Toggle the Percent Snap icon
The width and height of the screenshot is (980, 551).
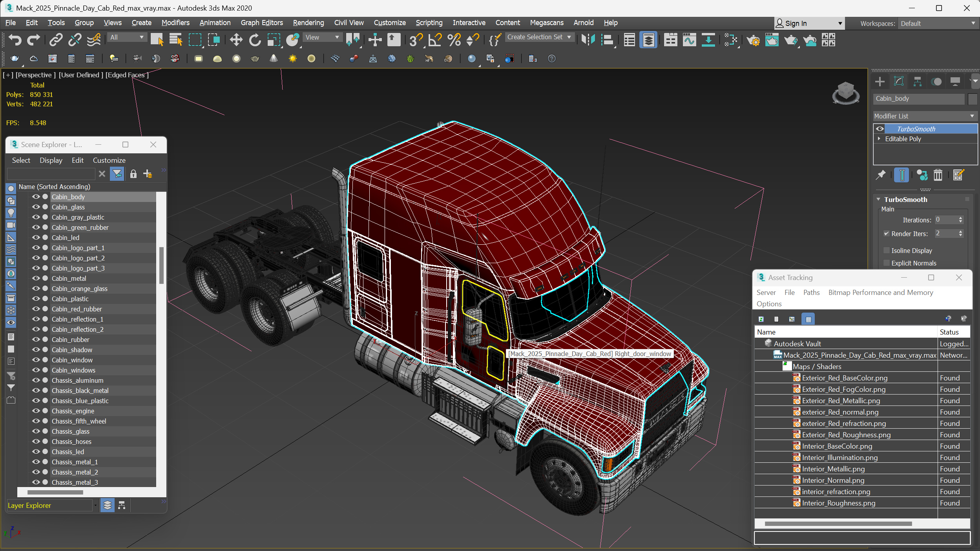(x=454, y=40)
